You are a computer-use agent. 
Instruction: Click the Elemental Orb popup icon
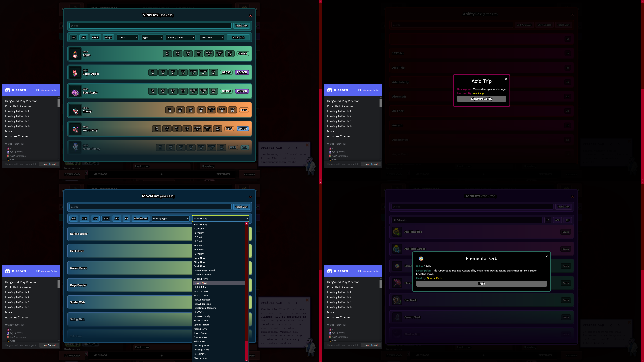pyautogui.click(x=421, y=259)
